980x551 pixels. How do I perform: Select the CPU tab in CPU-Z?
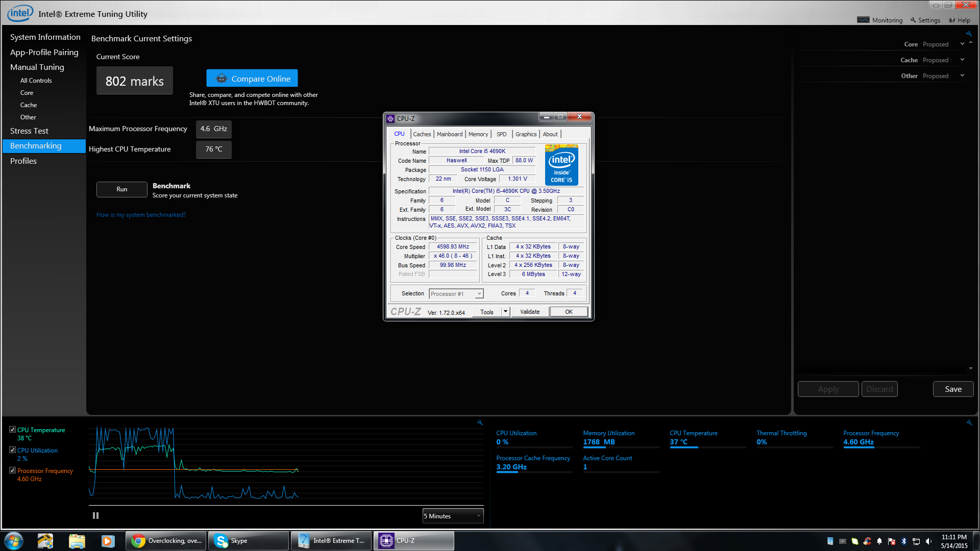pos(399,134)
